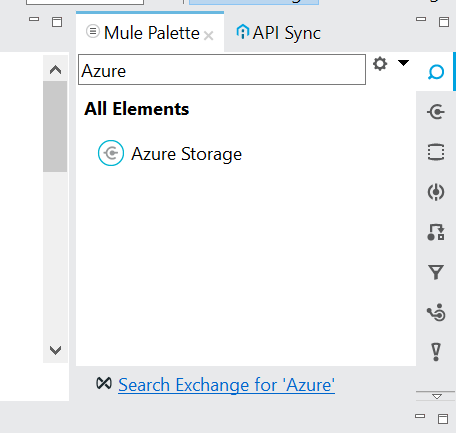Click the palette settings gear icon
The image size is (456, 433).
point(380,63)
